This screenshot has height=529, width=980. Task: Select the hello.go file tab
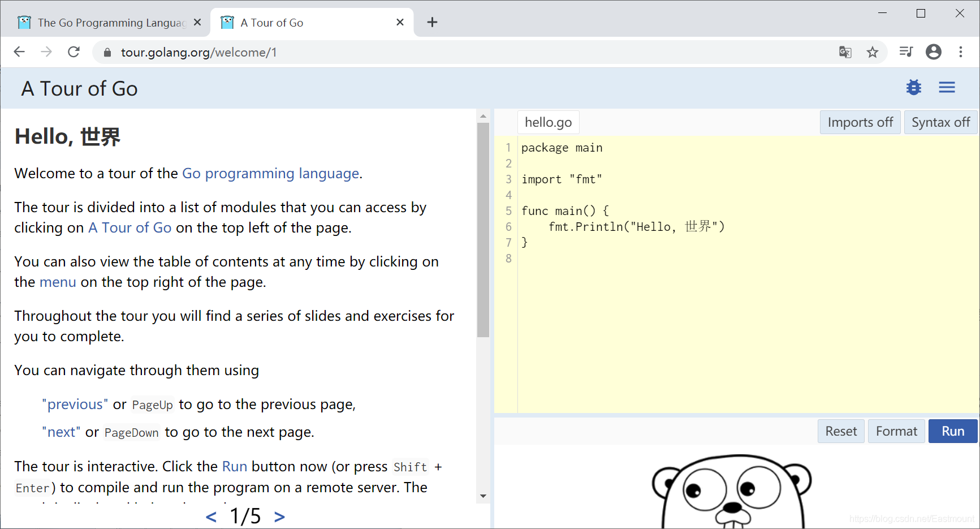coord(549,122)
